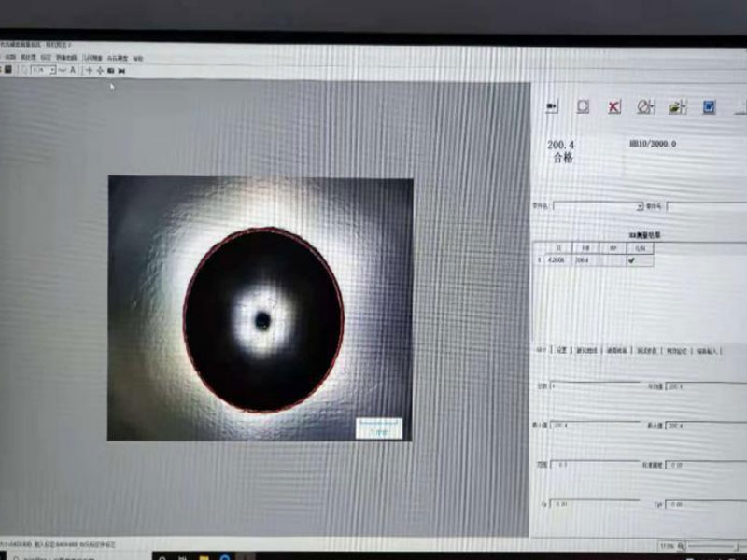The image size is (747, 560).
Task: Click the standard deviation field
Action: click(707, 465)
